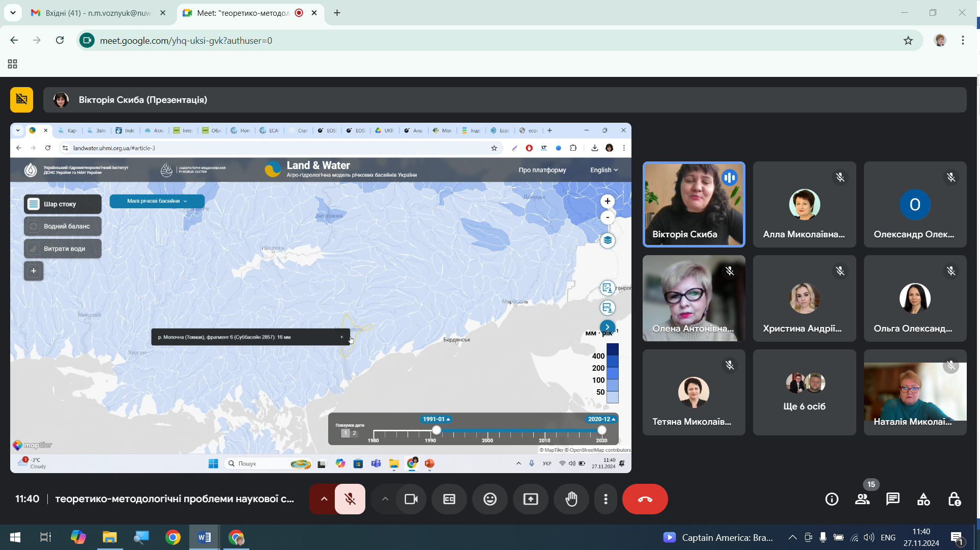The width and height of the screenshot is (980, 550).
Task: Show the people participants list
Action: pyautogui.click(x=862, y=499)
